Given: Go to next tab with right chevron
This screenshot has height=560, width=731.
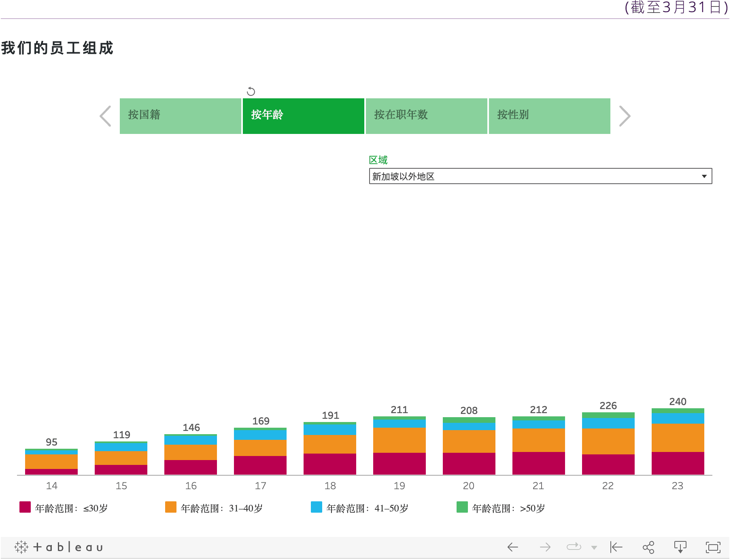Looking at the screenshot, I should pos(625,116).
